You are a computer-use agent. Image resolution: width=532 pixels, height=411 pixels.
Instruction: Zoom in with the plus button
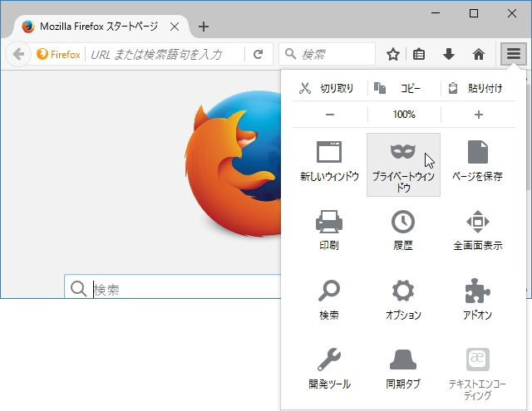tap(479, 115)
